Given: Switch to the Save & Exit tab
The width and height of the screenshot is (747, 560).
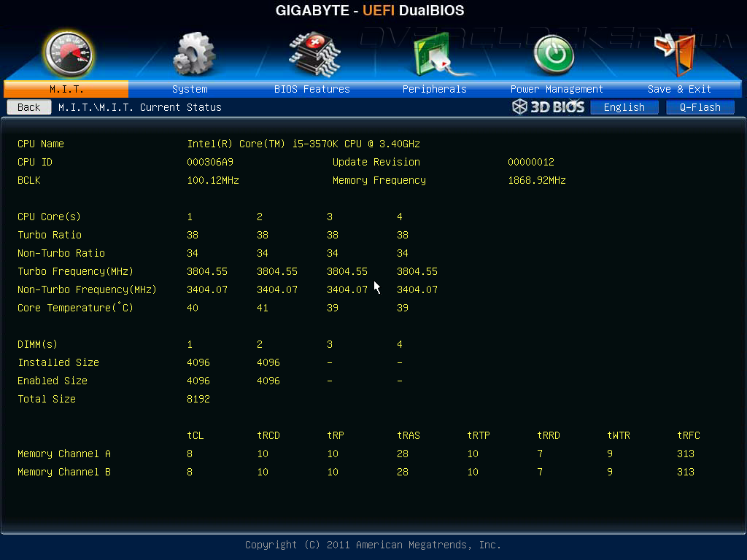Looking at the screenshot, I should coord(679,89).
